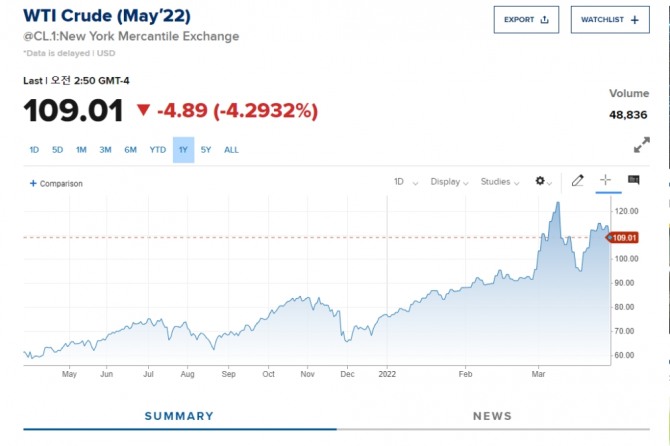Select the pencil drawing tool
Image resolution: width=670 pixels, height=446 pixels.
click(x=577, y=181)
